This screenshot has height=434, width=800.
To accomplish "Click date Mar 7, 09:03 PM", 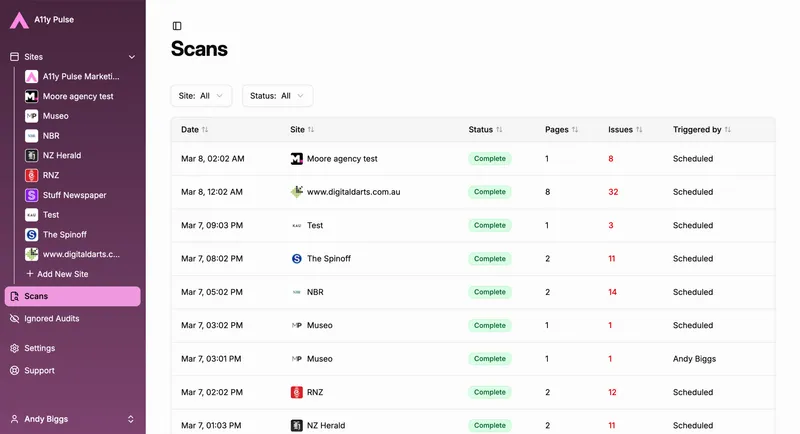I will [x=212, y=225].
